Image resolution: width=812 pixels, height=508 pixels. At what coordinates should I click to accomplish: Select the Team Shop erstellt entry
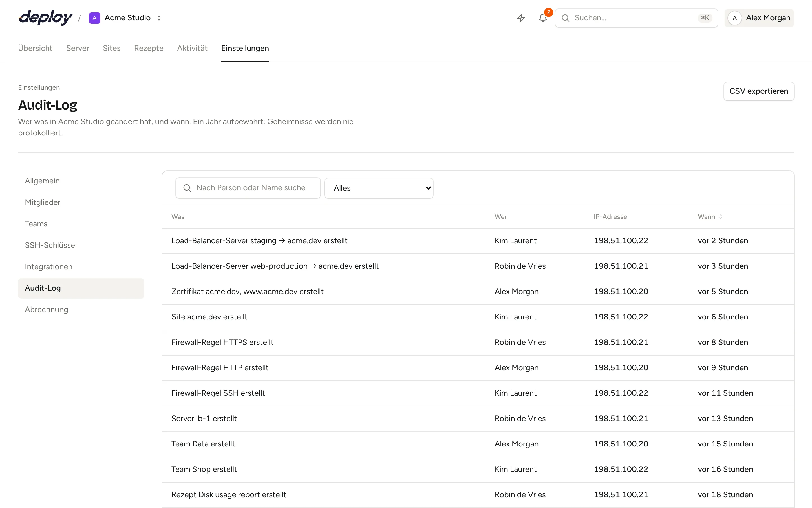click(478, 469)
